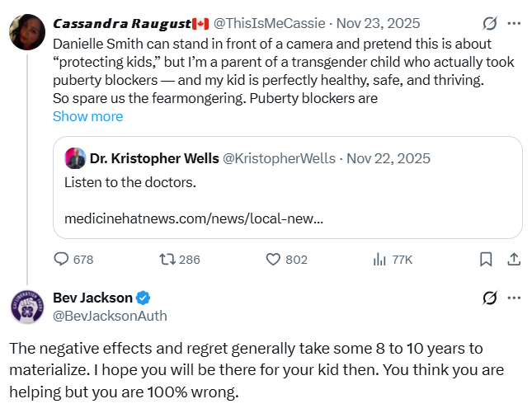Expand tweet text with Show more
This screenshot has width=532, height=413.
87,116
